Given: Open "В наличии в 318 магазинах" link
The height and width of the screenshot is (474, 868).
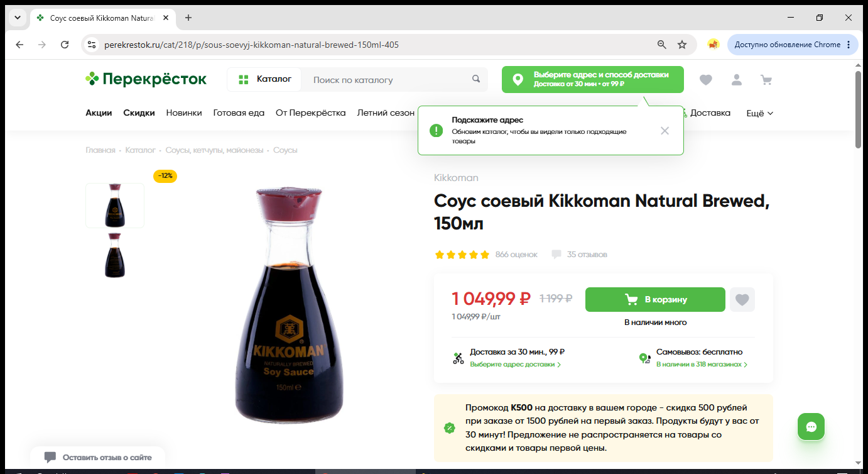Looking at the screenshot, I should tap(702, 365).
